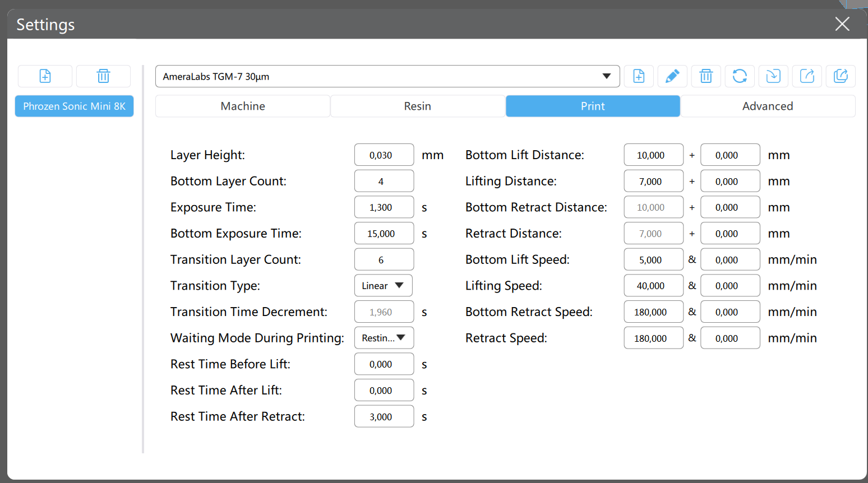Expand the Transition Type Linear dropdown
Image resolution: width=868 pixels, height=483 pixels.
tap(384, 286)
